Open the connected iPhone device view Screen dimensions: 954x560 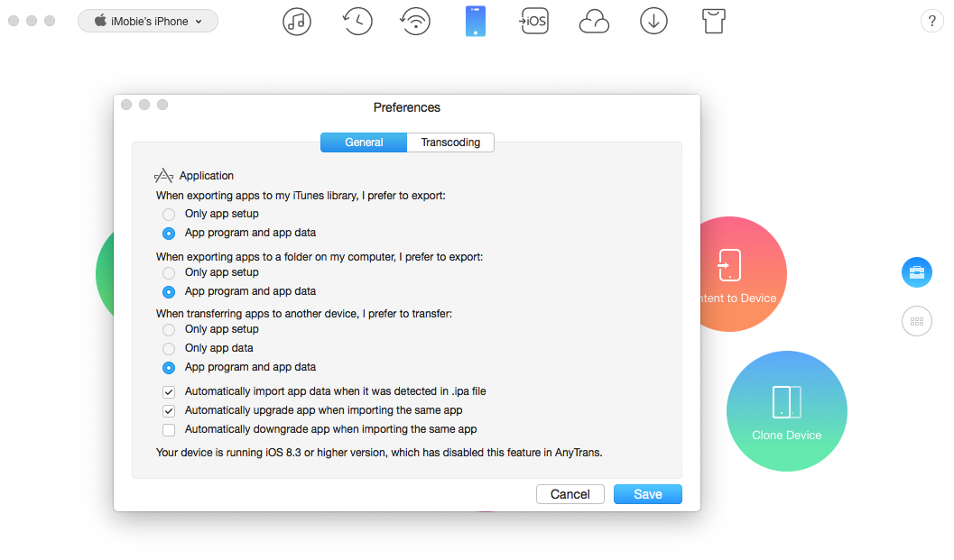pyautogui.click(x=475, y=21)
